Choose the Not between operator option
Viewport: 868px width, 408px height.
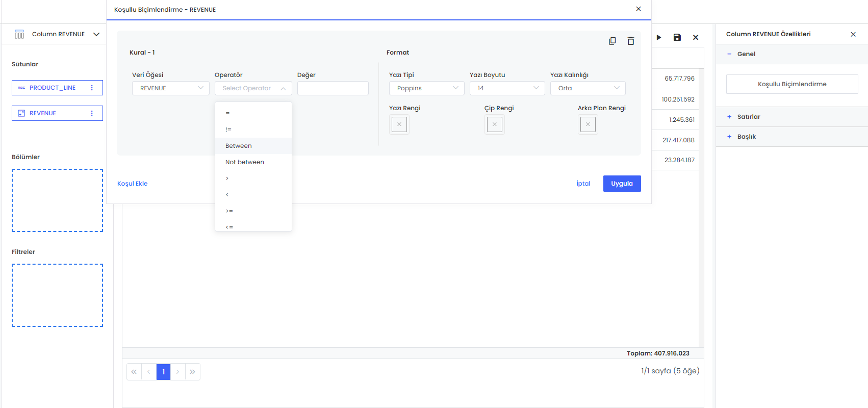coord(253,162)
